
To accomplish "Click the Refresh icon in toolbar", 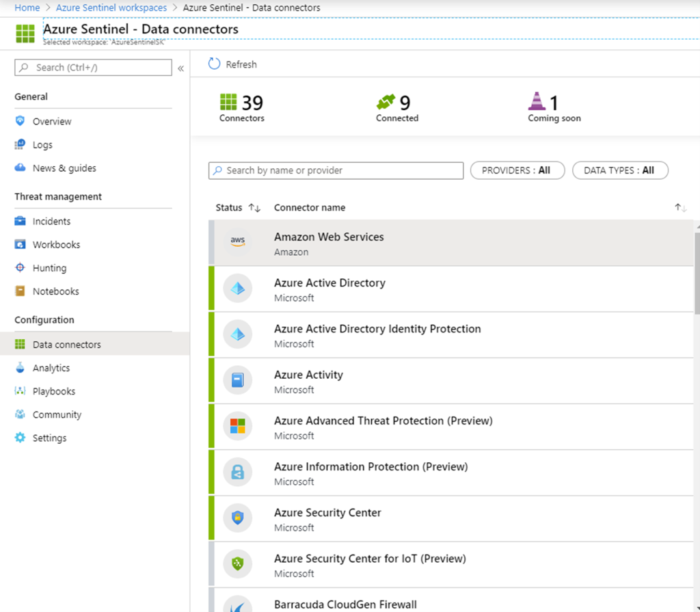I will [x=215, y=64].
